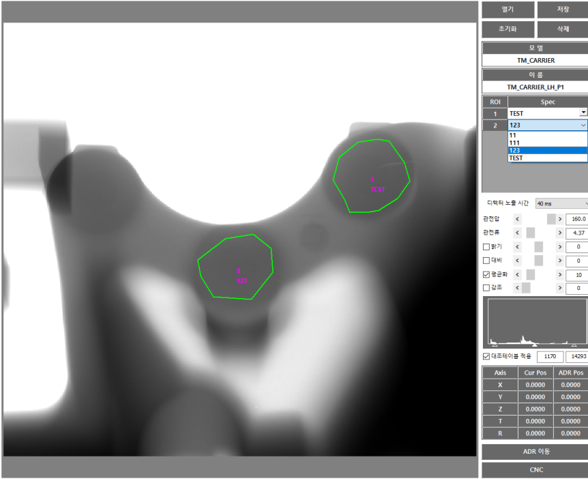Viewport: 588px width, 479px height.
Task: Uncheck the 평균화 checkbox
Action: click(x=486, y=275)
